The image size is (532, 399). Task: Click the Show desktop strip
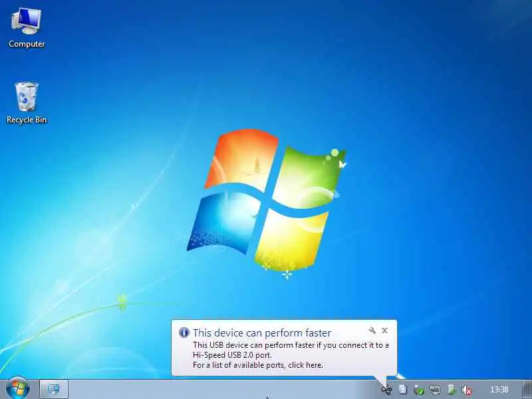tap(527, 390)
